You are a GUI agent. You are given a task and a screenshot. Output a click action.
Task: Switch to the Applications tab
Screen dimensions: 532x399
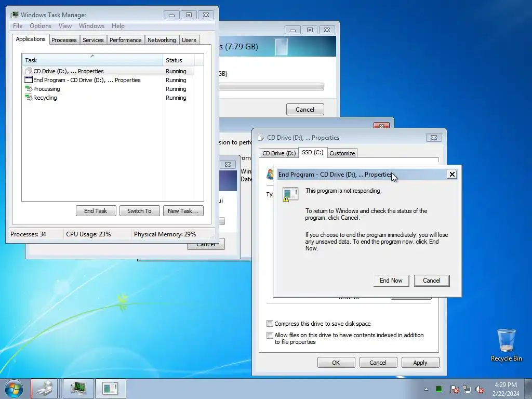pos(31,39)
